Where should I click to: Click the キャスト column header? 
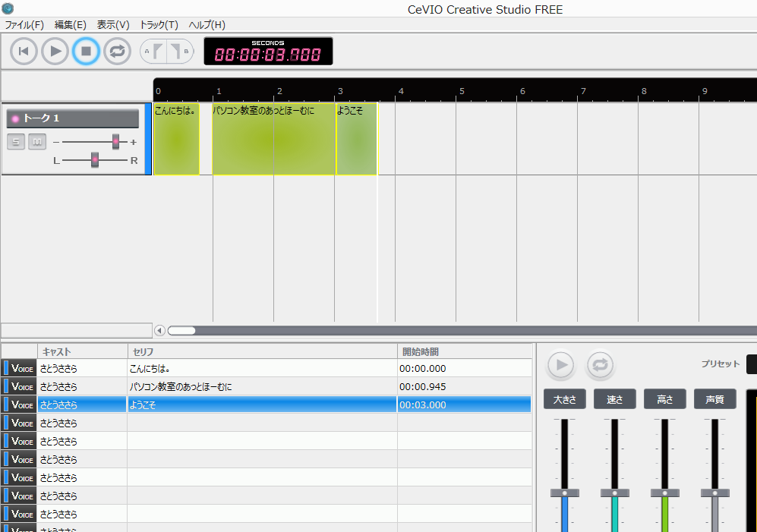click(x=82, y=352)
